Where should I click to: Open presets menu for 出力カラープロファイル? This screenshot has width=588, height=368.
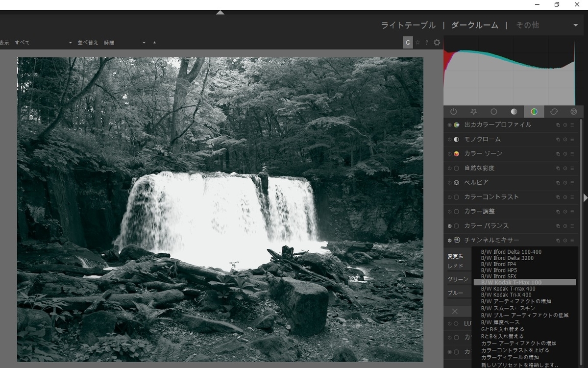coord(572,125)
